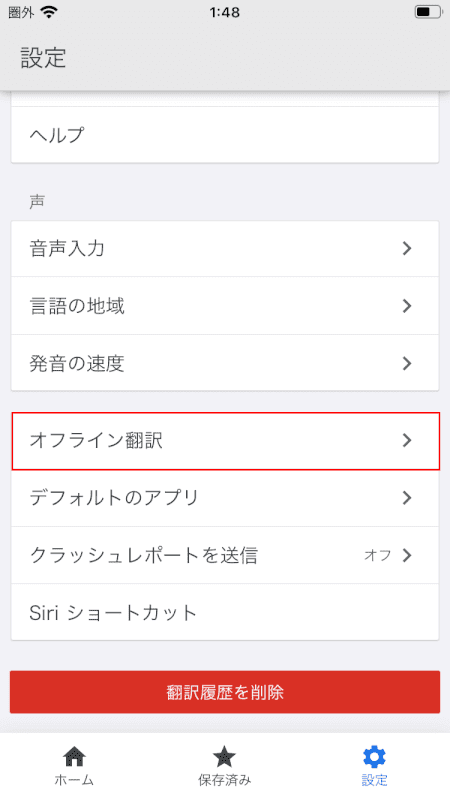Viewport: 450px width, 800px height.
Task: Delete history with 翻訳履歴を削除 button
Action: [225, 692]
